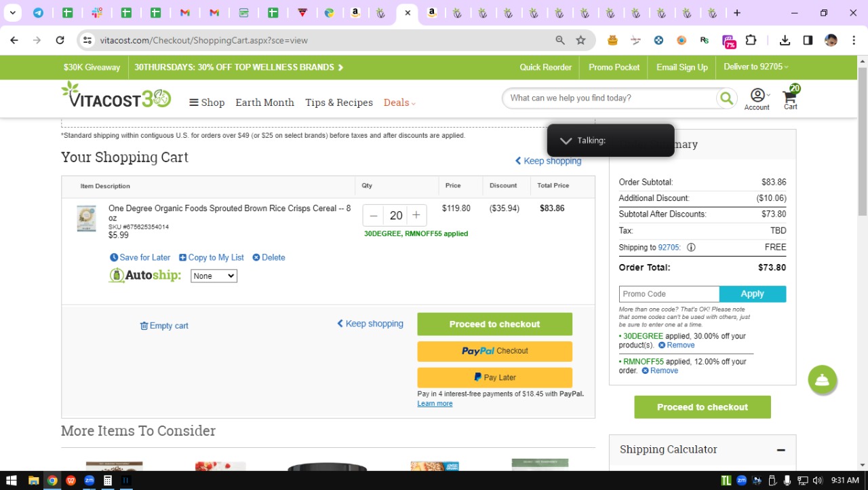
Task: Open Chrome three-dot menu
Action: click(854, 40)
